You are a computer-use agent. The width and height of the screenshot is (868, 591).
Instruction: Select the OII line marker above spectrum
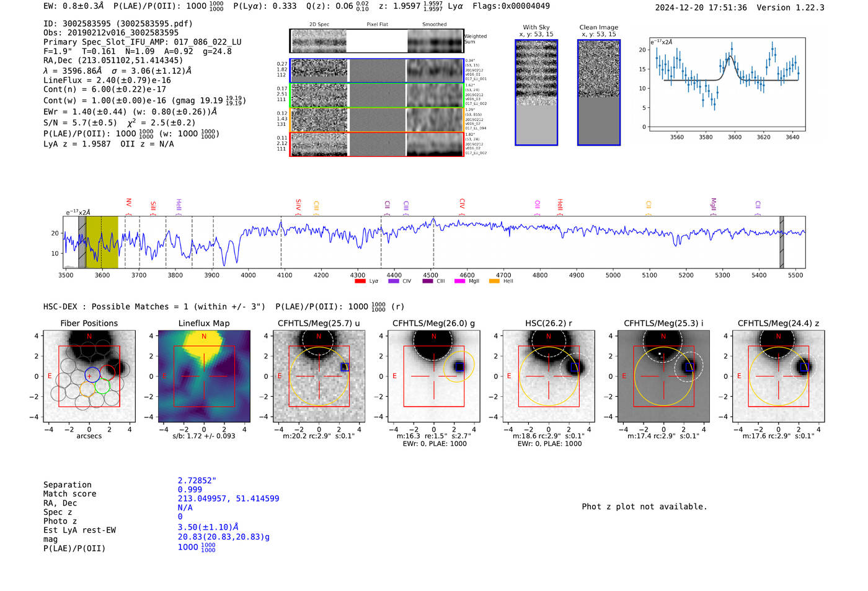pyautogui.click(x=538, y=205)
